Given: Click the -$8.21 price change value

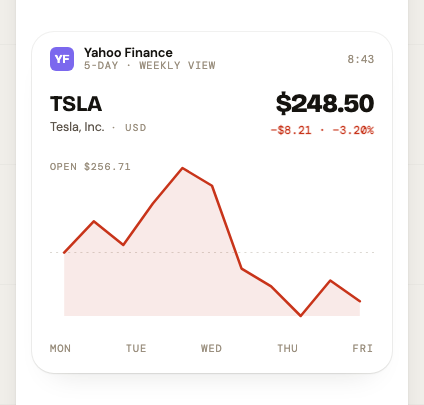Looking at the screenshot, I should point(291,130).
